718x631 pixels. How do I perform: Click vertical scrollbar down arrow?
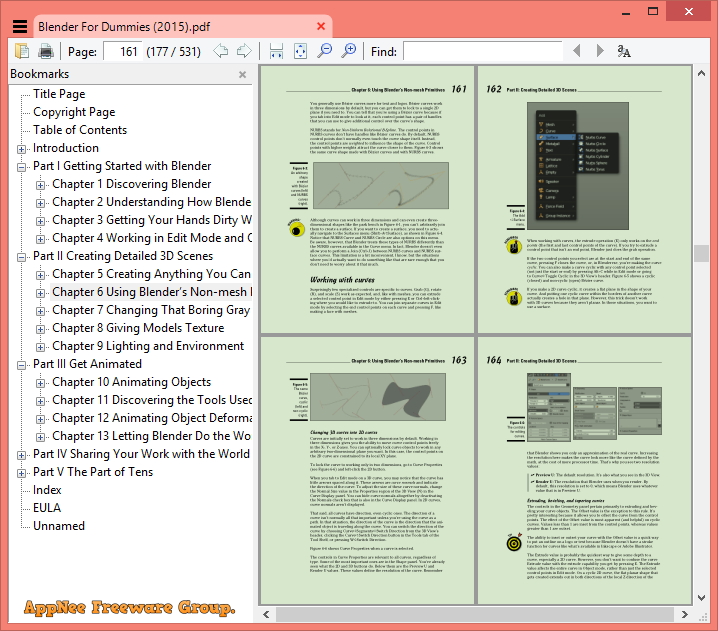click(x=701, y=598)
